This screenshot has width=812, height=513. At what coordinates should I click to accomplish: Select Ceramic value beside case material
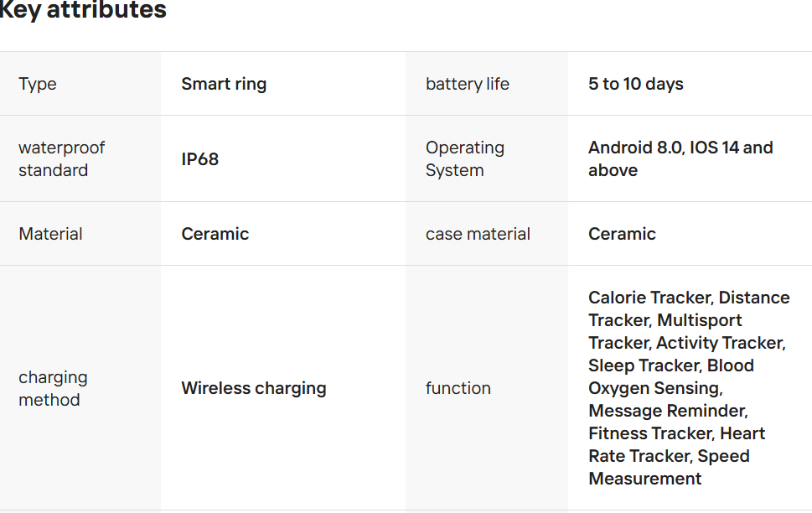[x=622, y=234]
